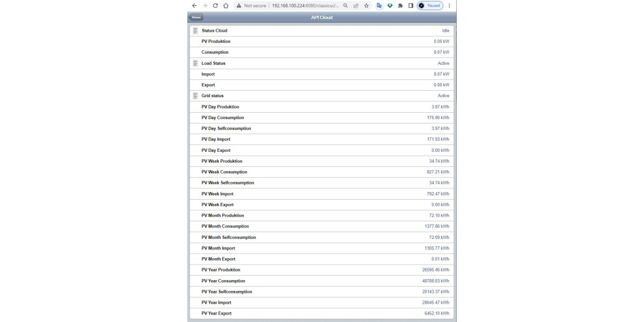This screenshot has height=322, width=644.
Task: Click the 48788.83 kWh value
Action: coord(436,281)
